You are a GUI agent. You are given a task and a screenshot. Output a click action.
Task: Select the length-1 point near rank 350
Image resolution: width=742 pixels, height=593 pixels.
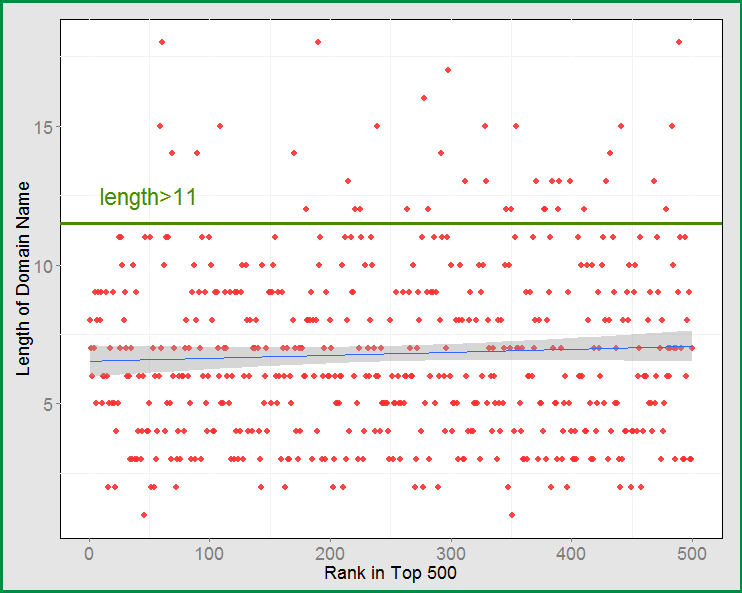[x=512, y=515]
